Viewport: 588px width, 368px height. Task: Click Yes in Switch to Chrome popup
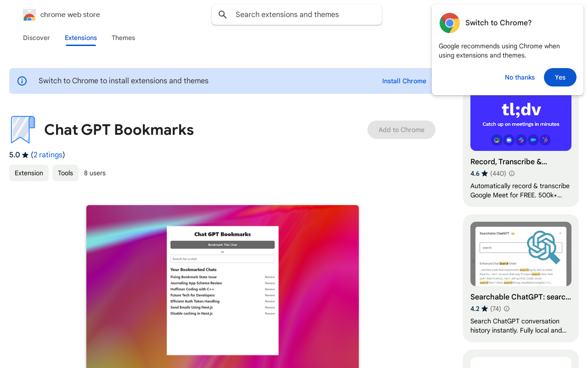560,77
